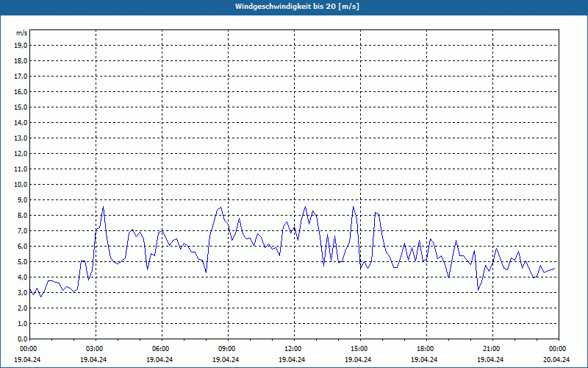Click the 21:00 time axis label
The width and height of the screenshot is (588, 368).
[x=492, y=349]
